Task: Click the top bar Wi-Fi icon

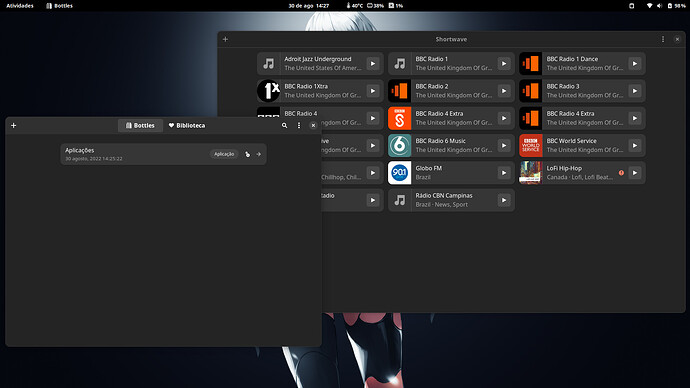Action: click(x=649, y=6)
